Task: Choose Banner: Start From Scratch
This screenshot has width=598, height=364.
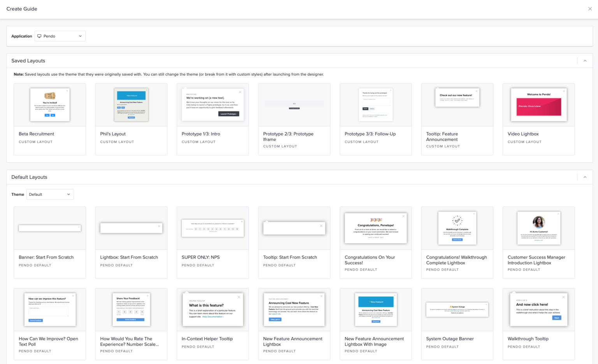Action: pos(49,242)
